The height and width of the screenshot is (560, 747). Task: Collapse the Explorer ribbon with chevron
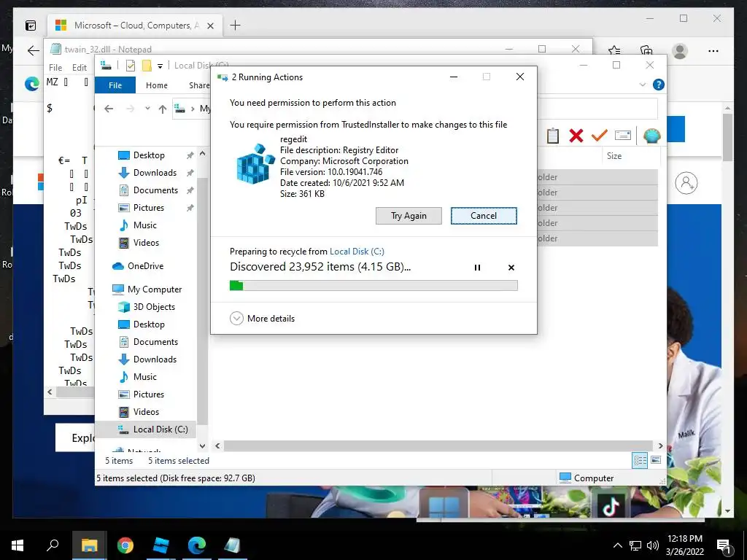click(642, 85)
